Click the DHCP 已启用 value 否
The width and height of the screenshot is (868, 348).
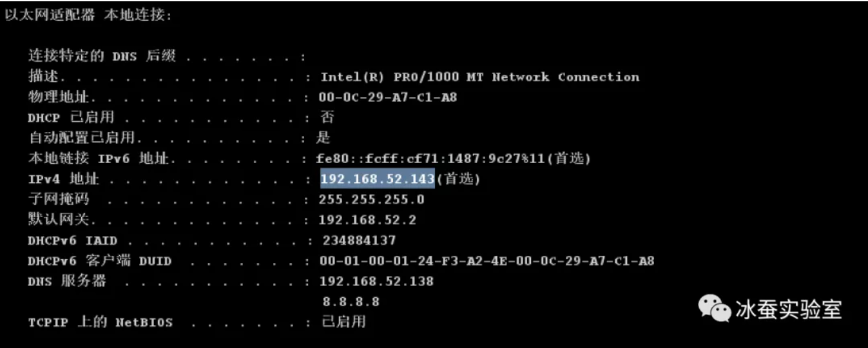pos(327,117)
